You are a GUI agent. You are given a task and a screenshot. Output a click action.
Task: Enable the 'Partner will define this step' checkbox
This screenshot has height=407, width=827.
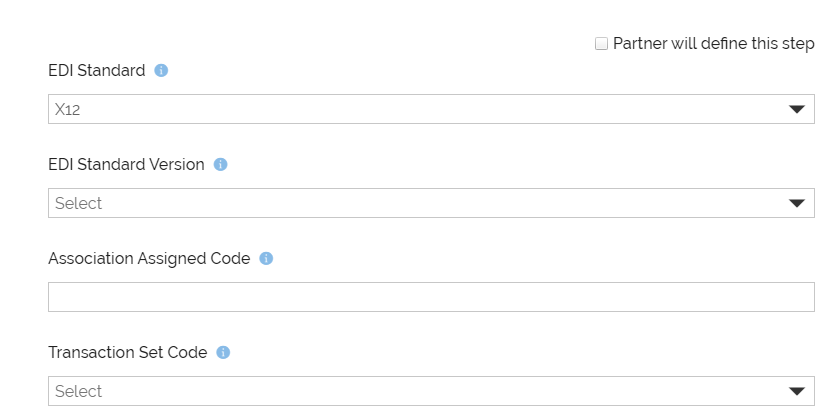click(x=601, y=44)
